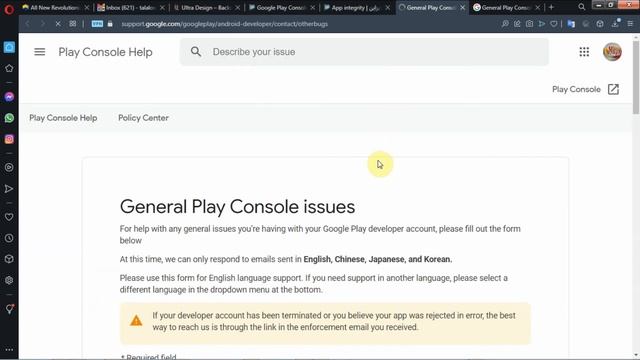Open the downloads icon in toolbar
Screen dimensions: 640x360
click(x=615, y=24)
